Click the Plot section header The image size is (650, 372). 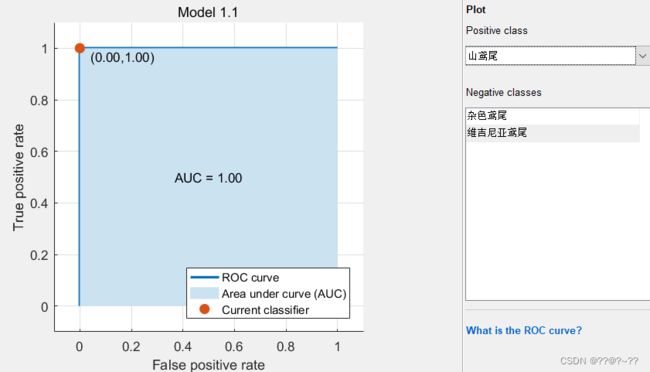pos(475,10)
